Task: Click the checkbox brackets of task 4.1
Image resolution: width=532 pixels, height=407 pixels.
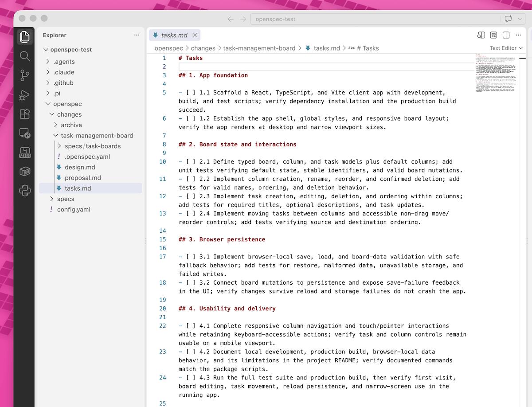Action: pyautogui.click(x=191, y=326)
